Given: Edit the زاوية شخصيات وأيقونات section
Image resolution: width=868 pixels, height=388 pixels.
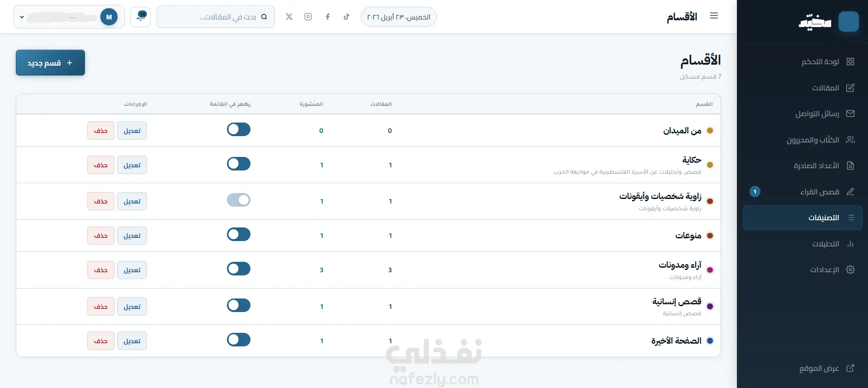Looking at the screenshot, I should (132, 201).
